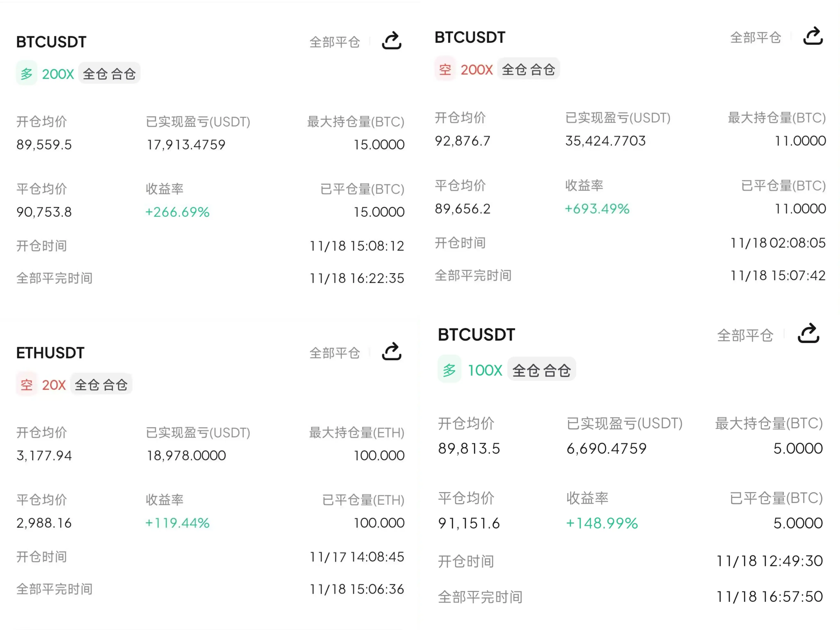Share the BTCUSDT 200X long position
Viewport: 840px width, 630px height.
coord(391,41)
